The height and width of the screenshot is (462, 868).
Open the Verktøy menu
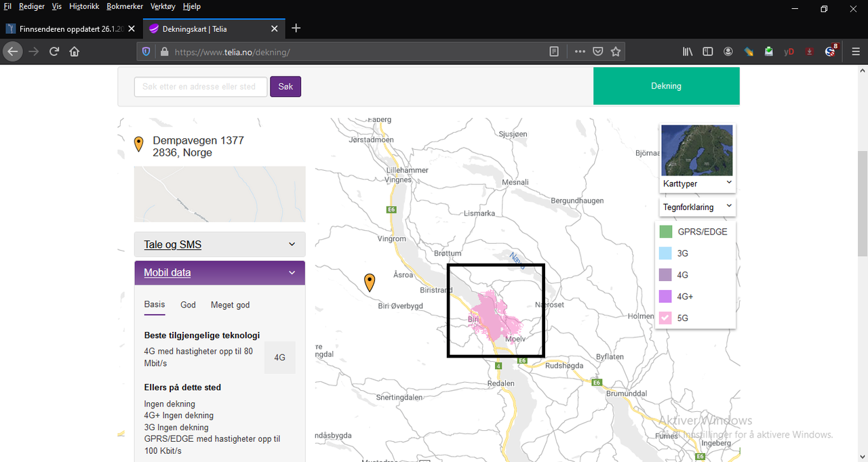click(163, 6)
